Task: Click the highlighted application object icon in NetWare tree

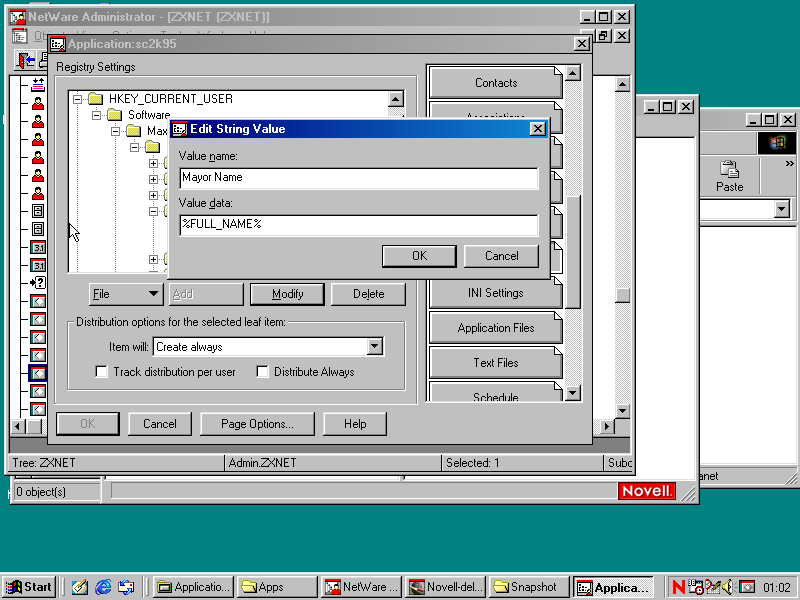Action: tap(38, 373)
